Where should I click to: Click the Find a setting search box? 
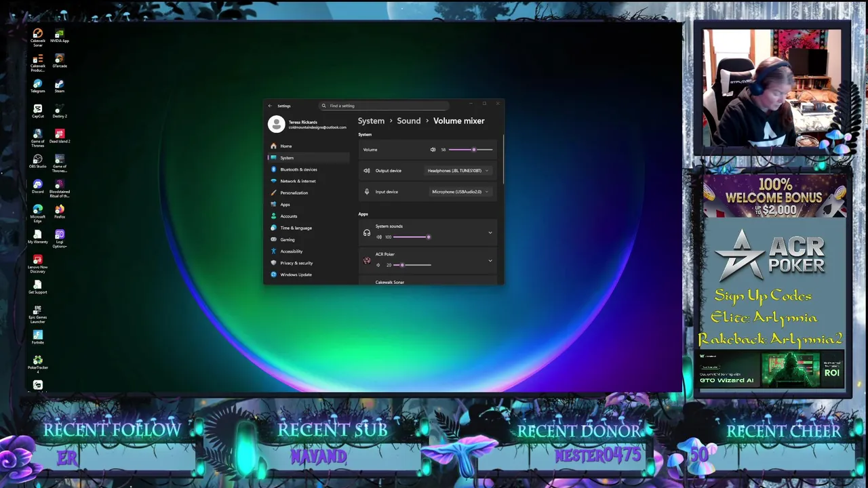(x=384, y=106)
